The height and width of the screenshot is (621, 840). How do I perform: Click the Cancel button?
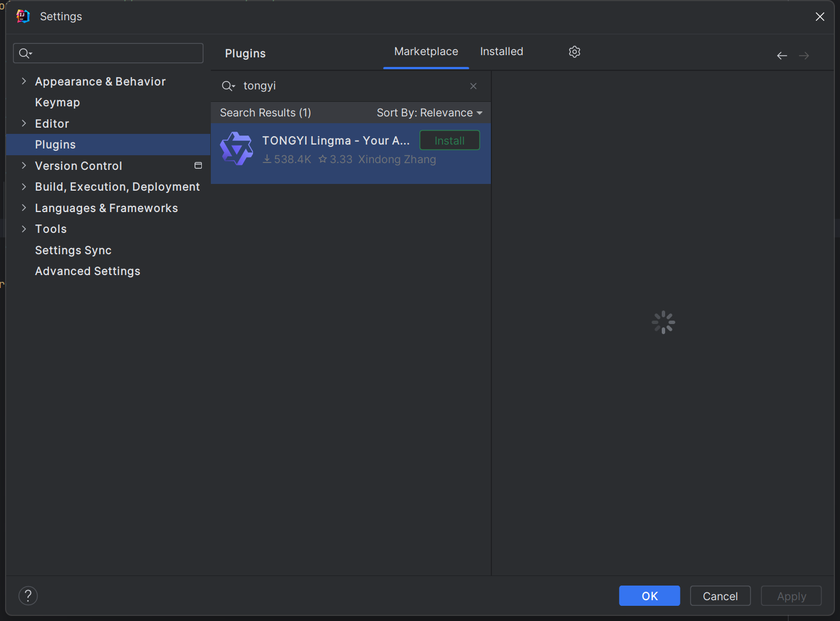(720, 596)
